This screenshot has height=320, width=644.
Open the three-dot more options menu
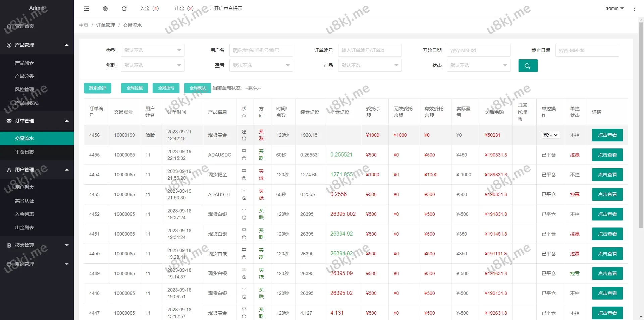pyautogui.click(x=634, y=9)
